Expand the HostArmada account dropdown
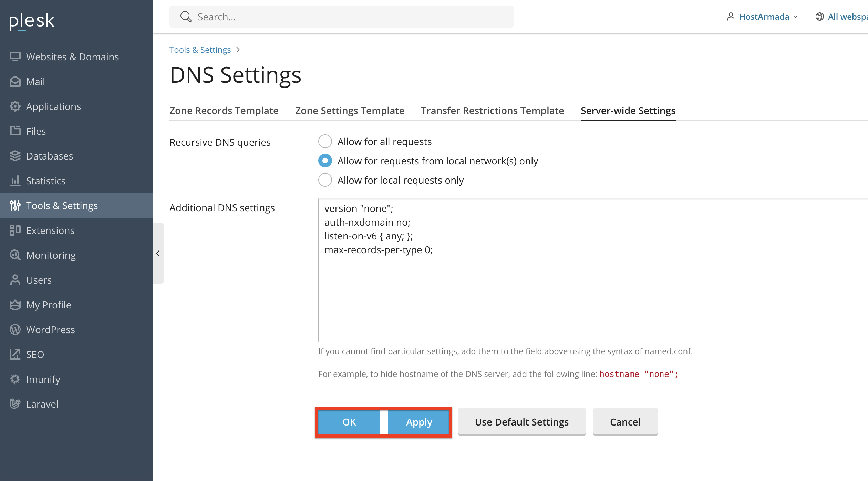Image resolution: width=868 pixels, height=481 pixels. click(x=762, y=17)
